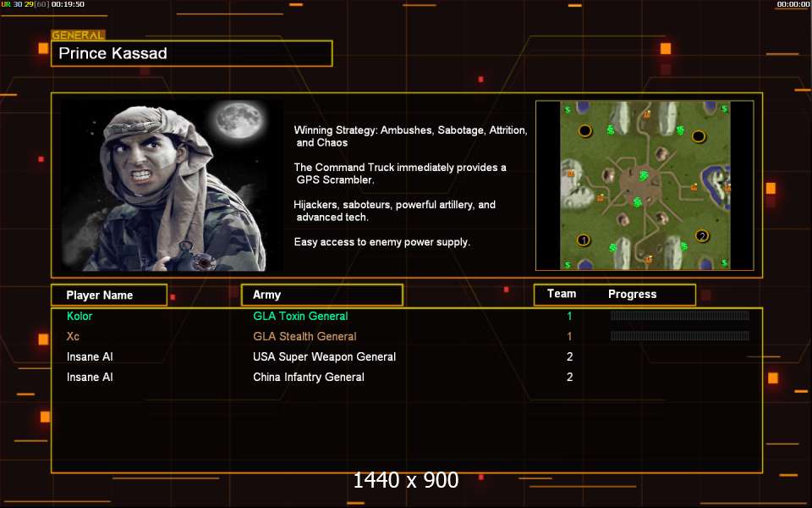Click Kolor's team number 1
This screenshot has width=812, height=508.
click(569, 316)
